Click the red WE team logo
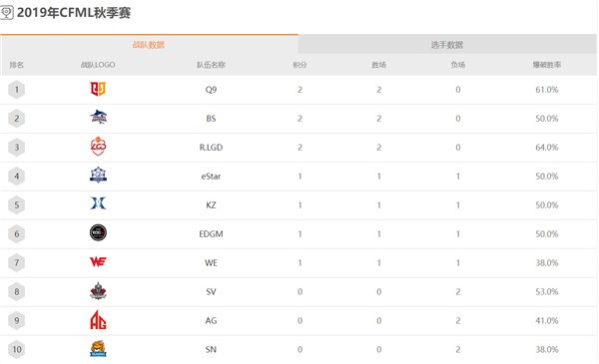Viewport: 599px width, 364px height. (98, 261)
